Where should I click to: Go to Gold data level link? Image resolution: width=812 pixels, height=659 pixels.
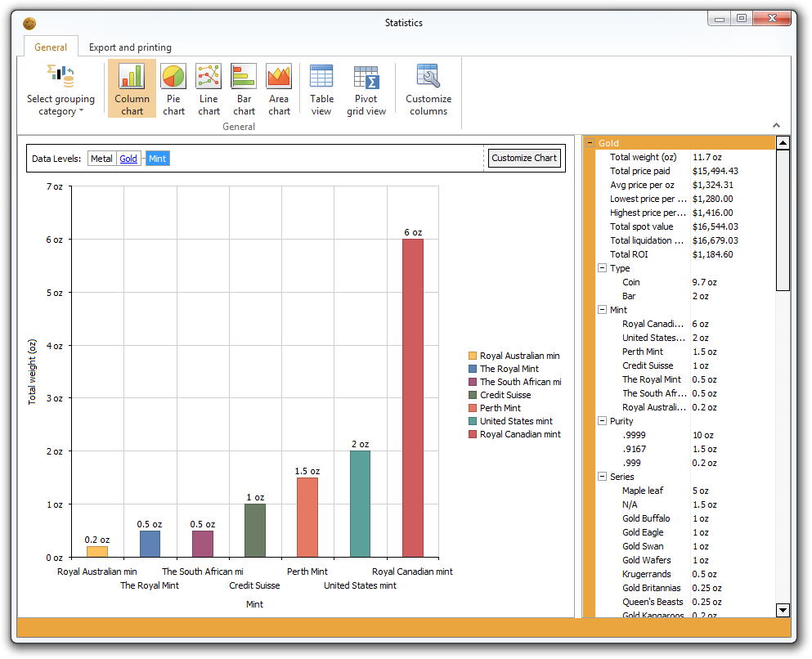128,159
